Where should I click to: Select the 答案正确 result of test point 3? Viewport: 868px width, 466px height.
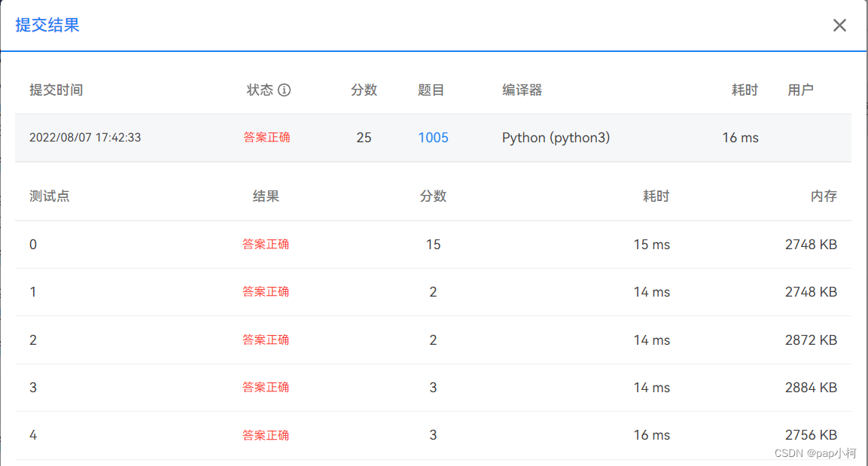point(266,387)
